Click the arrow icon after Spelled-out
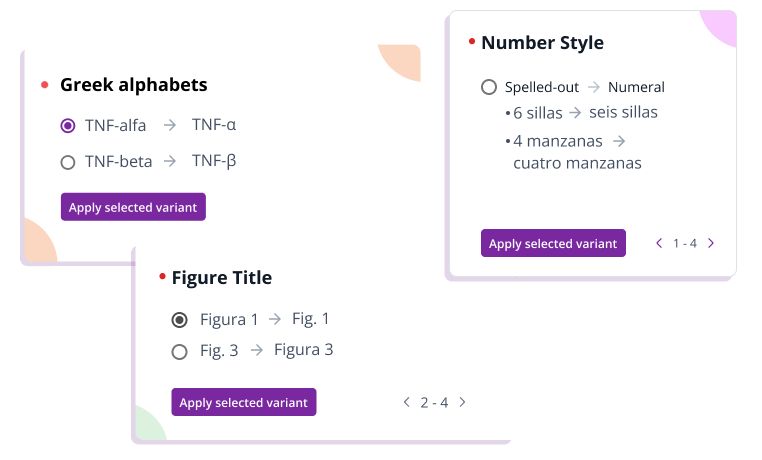 click(594, 87)
